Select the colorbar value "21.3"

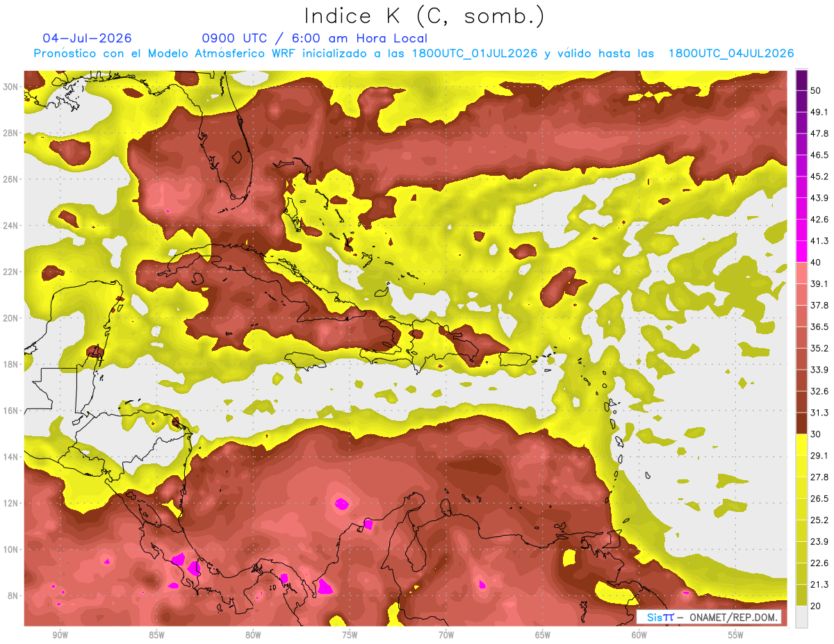(x=821, y=584)
